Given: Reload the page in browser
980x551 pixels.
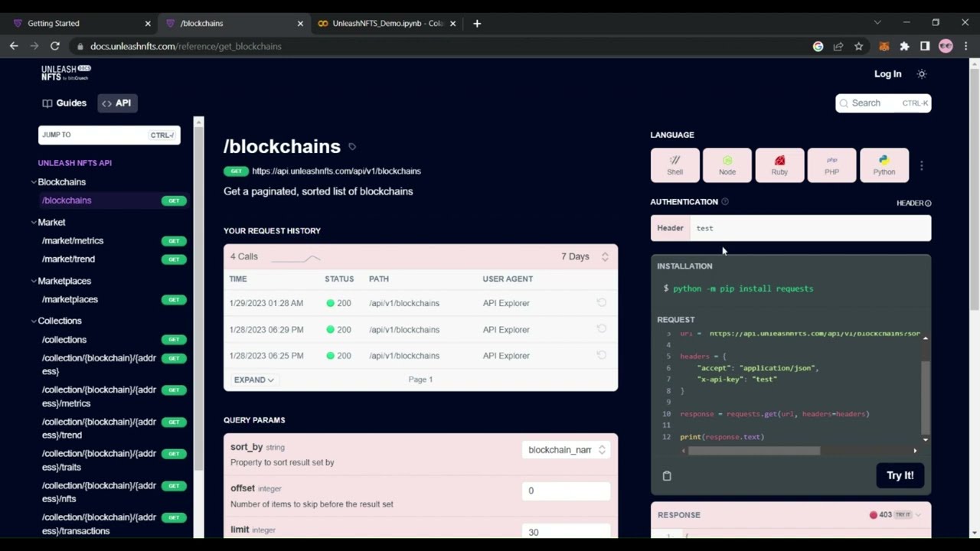Looking at the screenshot, I should pyautogui.click(x=55, y=46).
